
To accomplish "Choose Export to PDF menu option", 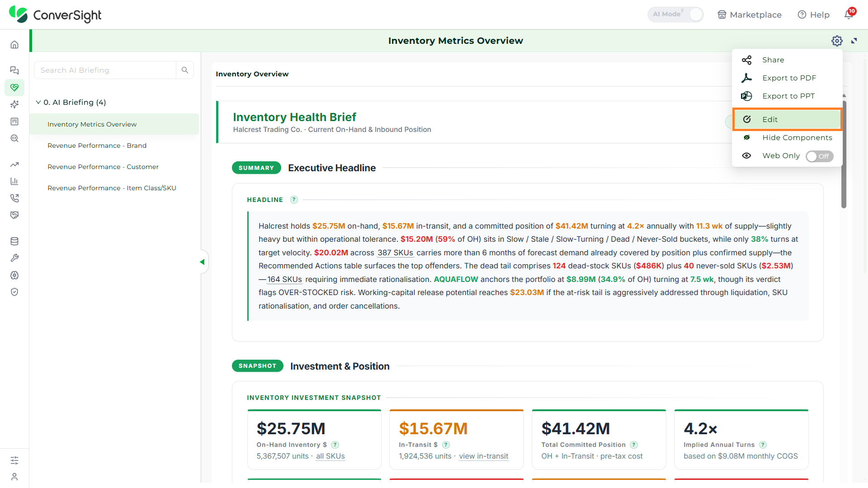I will point(787,78).
